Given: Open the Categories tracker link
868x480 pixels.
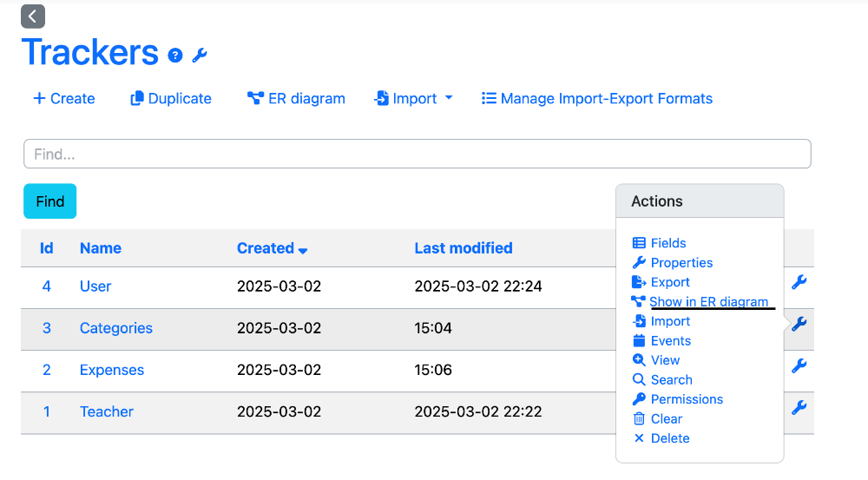Looking at the screenshot, I should 116,328.
